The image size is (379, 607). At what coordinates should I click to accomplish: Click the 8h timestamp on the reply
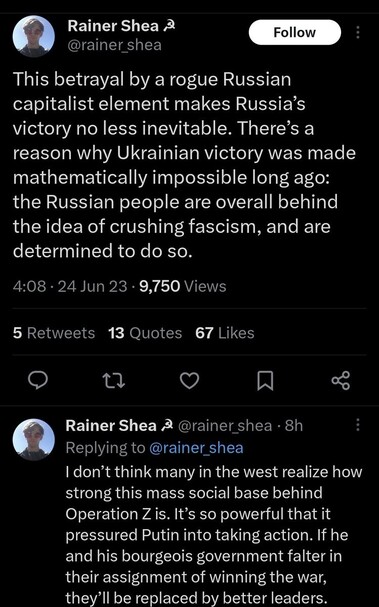coord(294,425)
